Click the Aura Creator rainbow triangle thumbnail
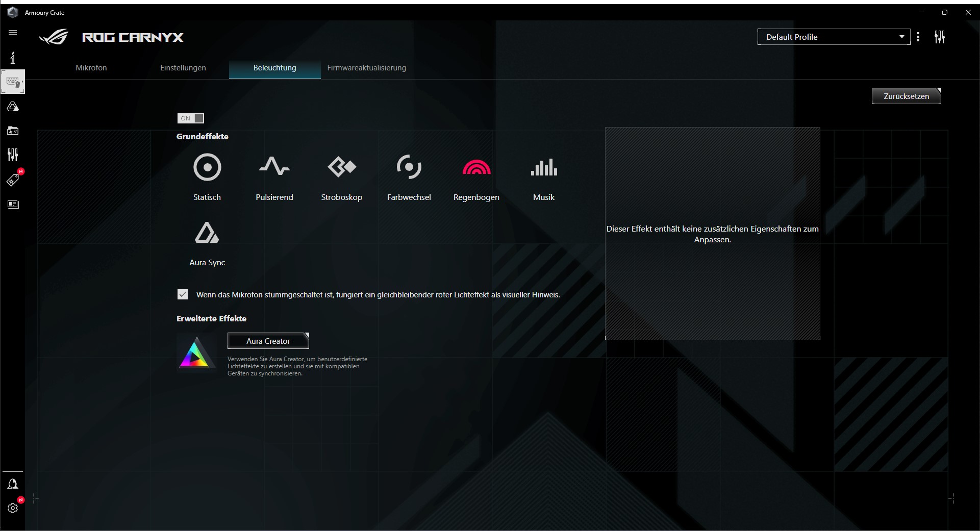The width and height of the screenshot is (980, 531). tap(196, 353)
